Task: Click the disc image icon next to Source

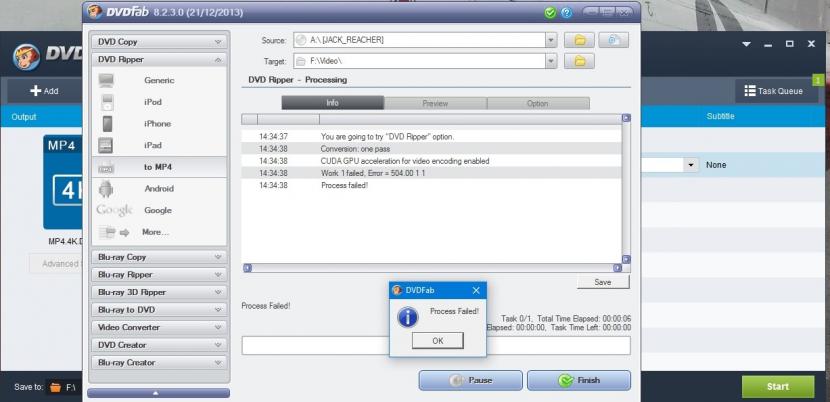Action: pyautogui.click(x=614, y=40)
